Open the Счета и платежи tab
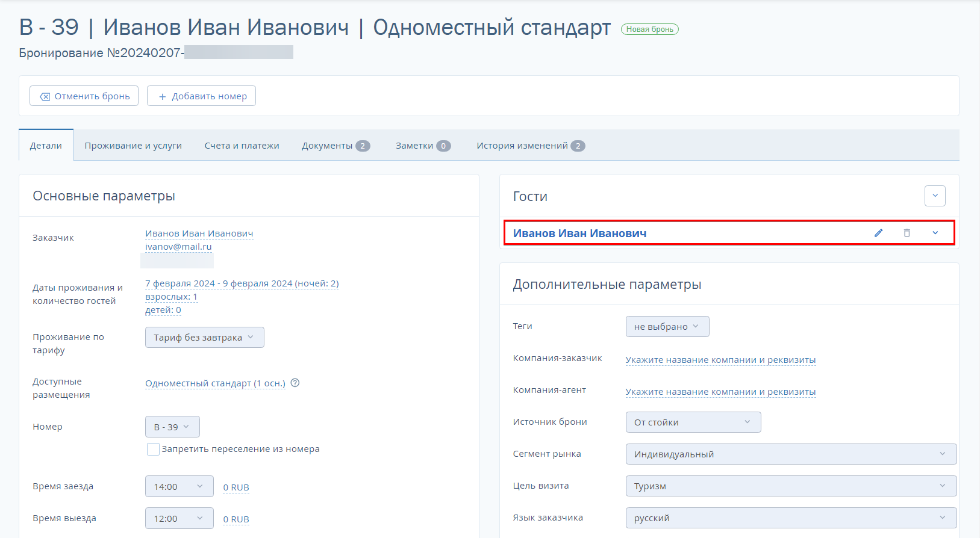Viewport: 980px width, 538px height. 242,146
